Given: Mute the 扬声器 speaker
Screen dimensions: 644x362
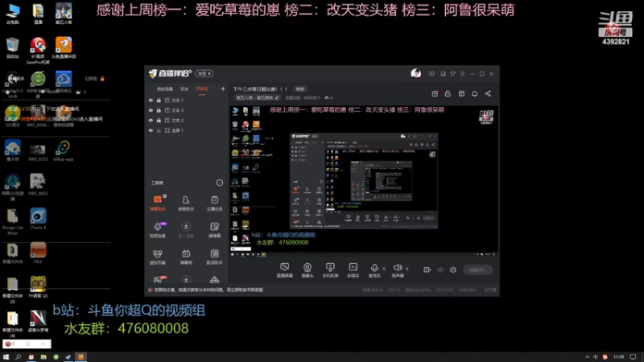Looking at the screenshot, I should pyautogui.click(x=397, y=270).
